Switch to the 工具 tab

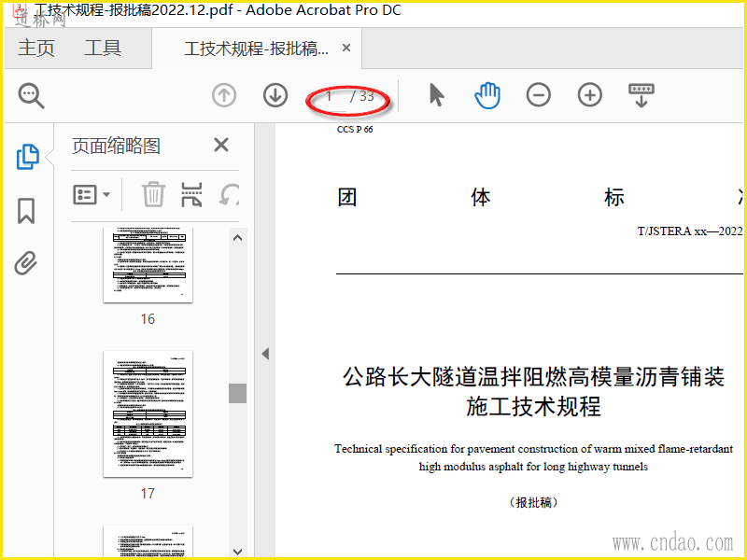pyautogui.click(x=103, y=49)
